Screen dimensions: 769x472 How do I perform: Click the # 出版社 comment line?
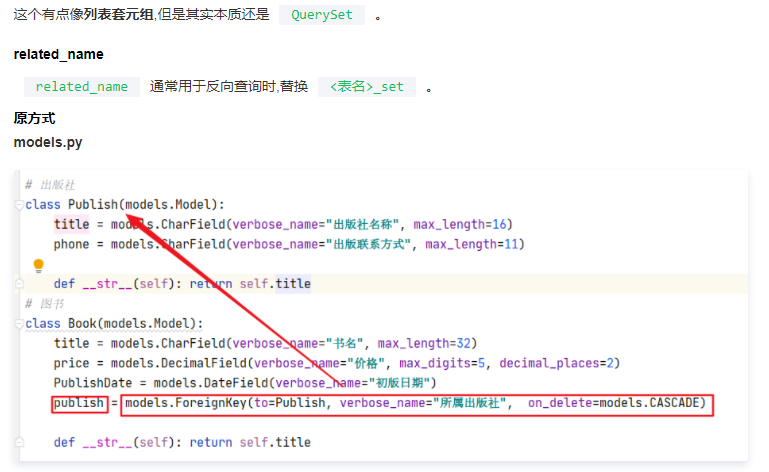coord(51,185)
